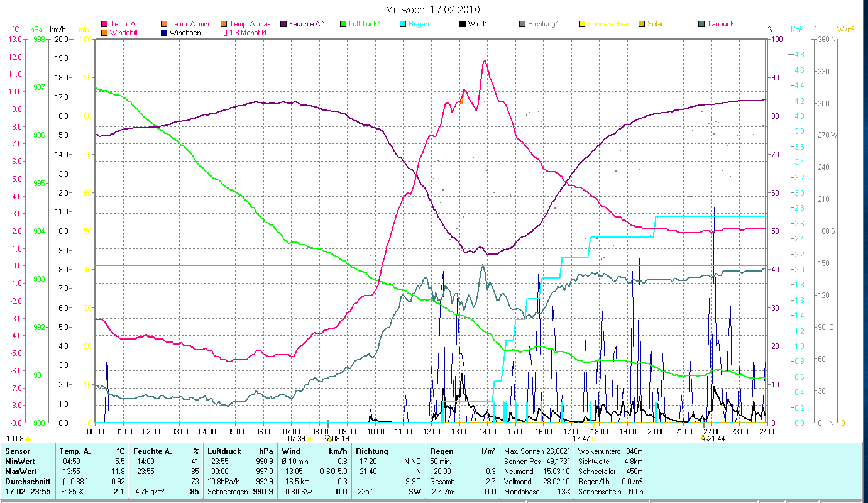Click the Temp. A. table header
Screen dimensions: 868x503
75,451
